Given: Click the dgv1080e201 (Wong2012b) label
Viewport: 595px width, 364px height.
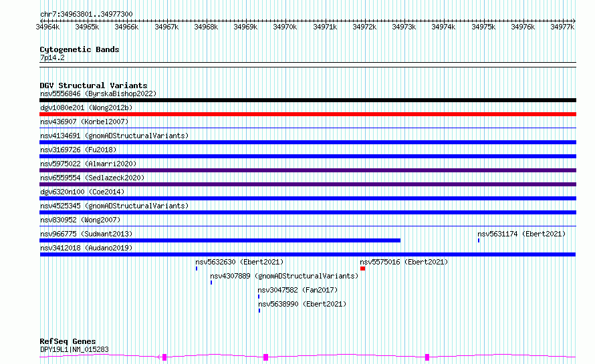Looking at the screenshot, I should pos(86,108).
